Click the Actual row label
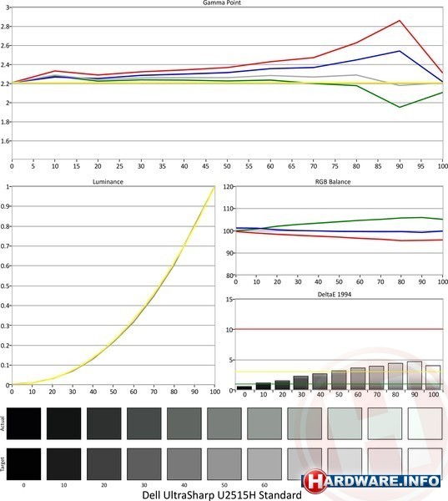 click(3, 423)
